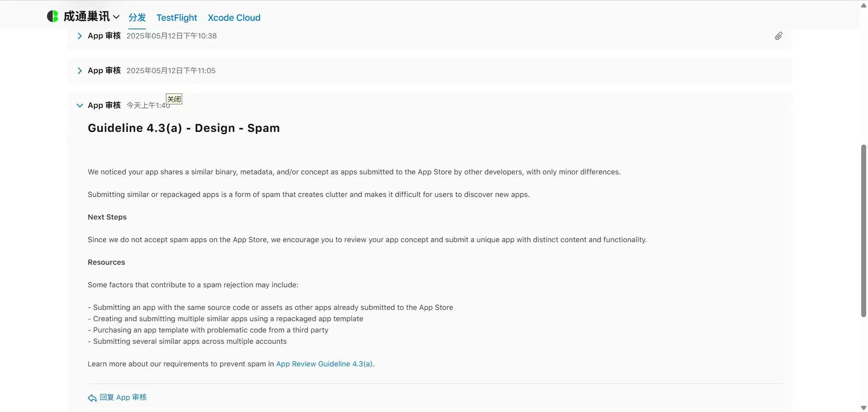Click the paragraph starting 'Since we do not accept spam apps'
The width and height of the screenshot is (868, 412).
click(368, 240)
